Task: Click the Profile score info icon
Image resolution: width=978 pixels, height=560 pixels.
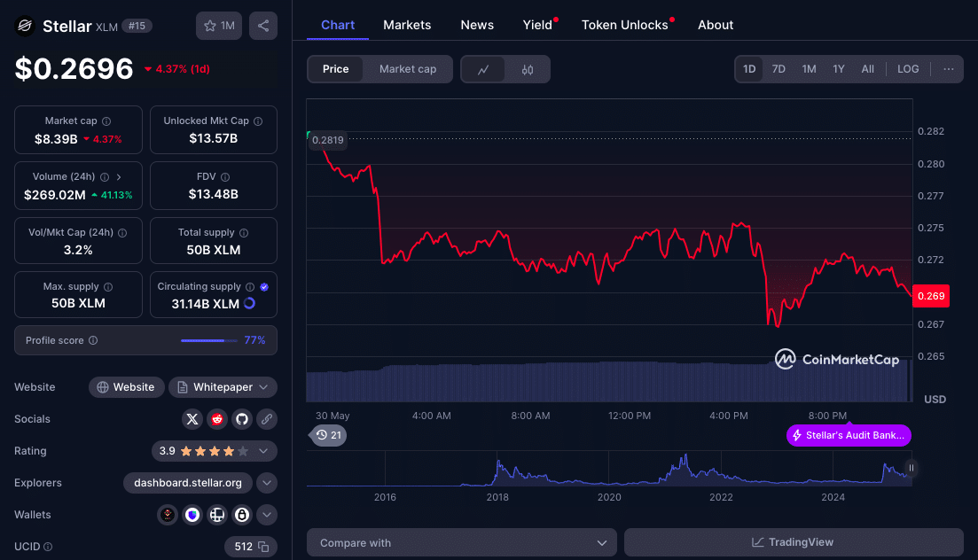Action: pyautogui.click(x=93, y=340)
